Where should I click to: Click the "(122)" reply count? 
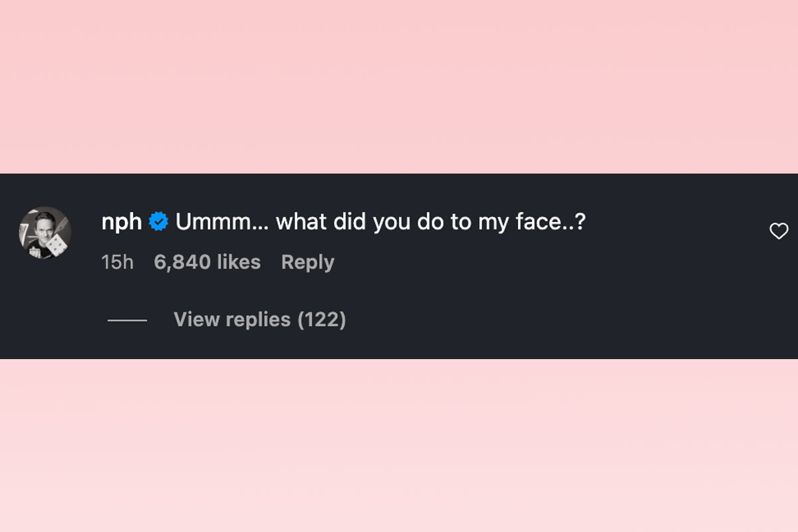(x=321, y=319)
